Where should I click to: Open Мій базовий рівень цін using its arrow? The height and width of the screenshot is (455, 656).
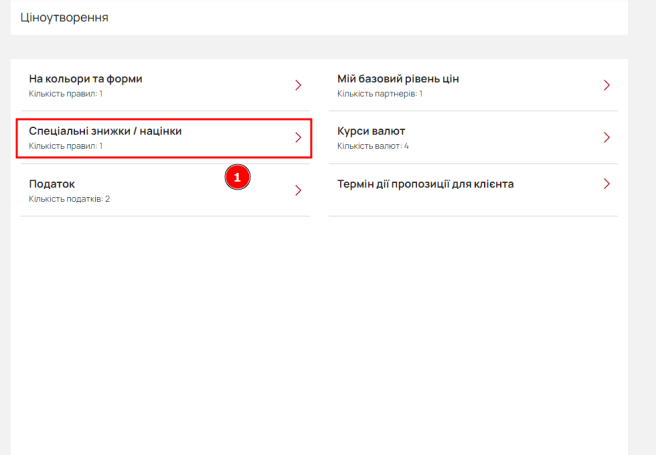[x=607, y=85]
